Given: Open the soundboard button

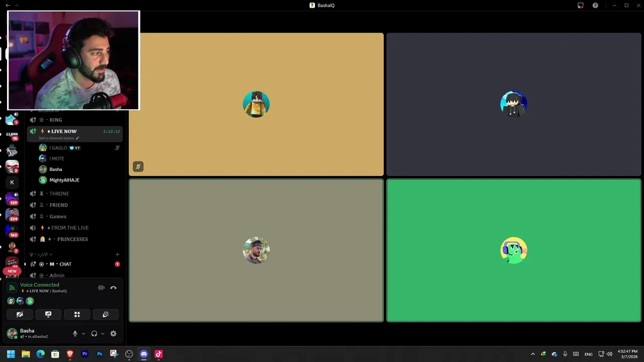Looking at the screenshot, I should tap(106, 314).
